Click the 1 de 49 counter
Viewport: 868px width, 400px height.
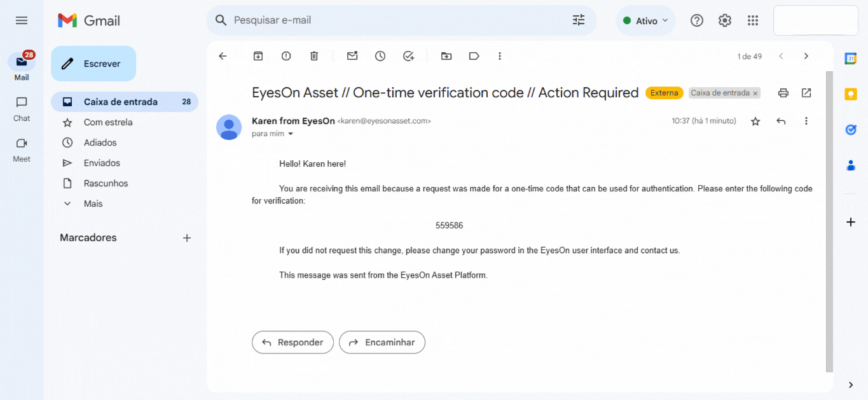coord(750,57)
